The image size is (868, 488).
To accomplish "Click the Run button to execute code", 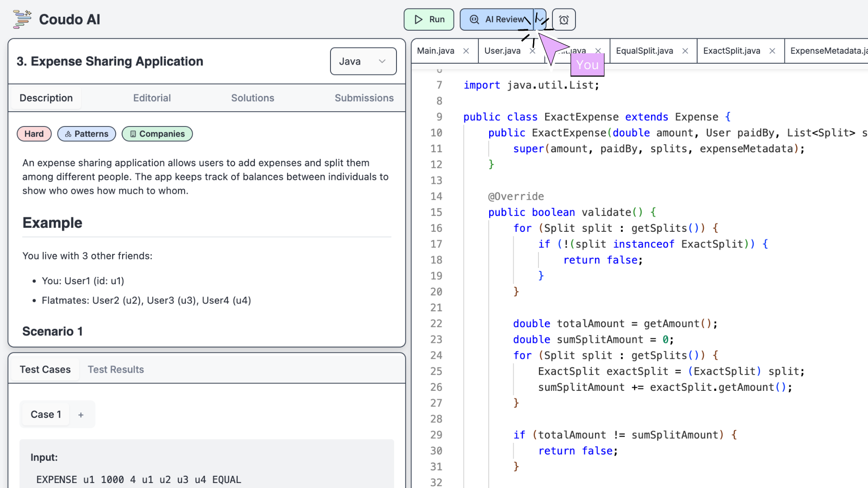I will [429, 19].
